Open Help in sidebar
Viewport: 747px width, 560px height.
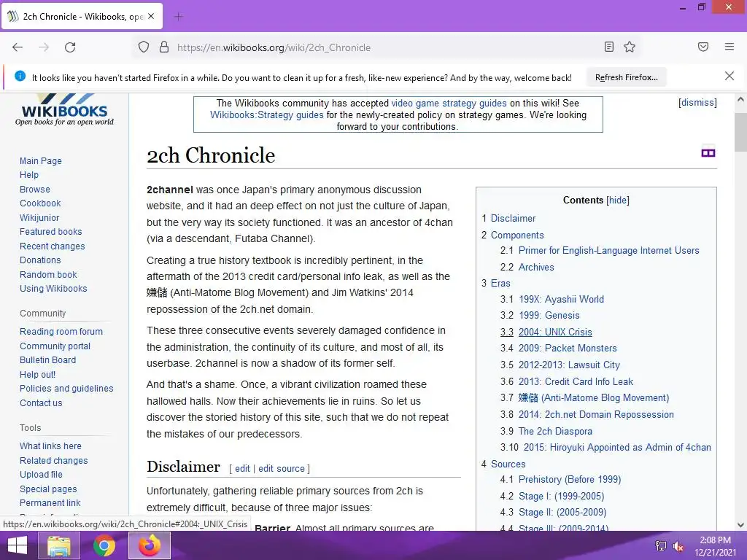pyautogui.click(x=29, y=175)
